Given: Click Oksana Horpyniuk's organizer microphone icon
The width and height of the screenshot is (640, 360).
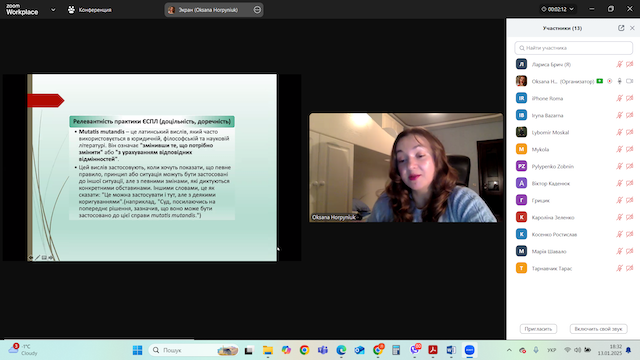Looking at the screenshot, I should pos(619,81).
